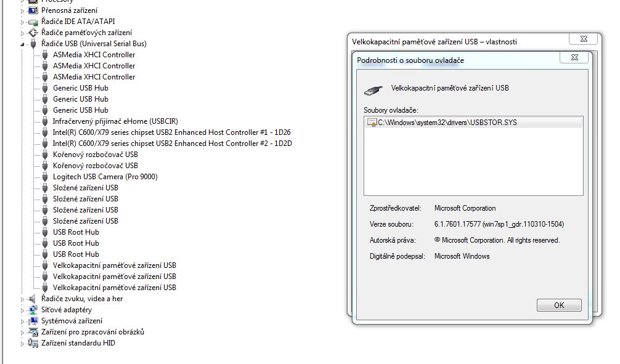Click icon of Intel USB2 Host Controller #2
Viewport: 620px width, 364px height.
(x=45, y=144)
